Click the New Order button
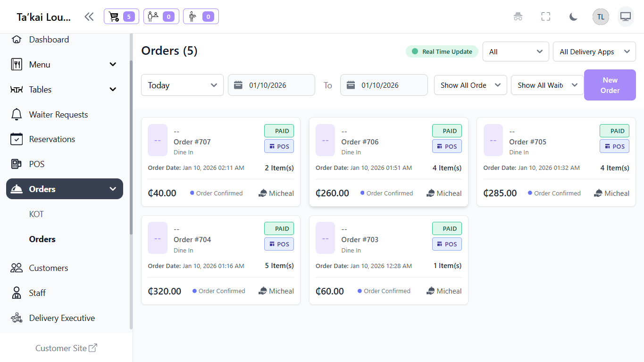Viewport: 644px width, 362px height. coord(610,85)
